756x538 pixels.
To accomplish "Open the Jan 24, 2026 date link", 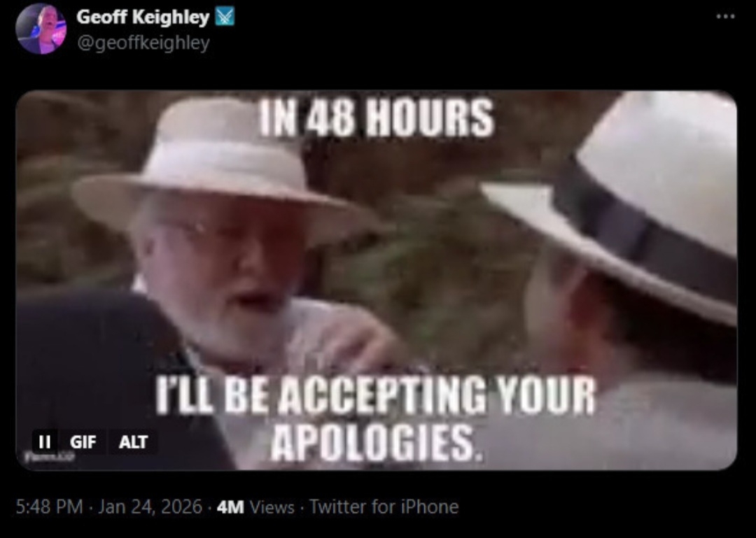I will click(150, 507).
